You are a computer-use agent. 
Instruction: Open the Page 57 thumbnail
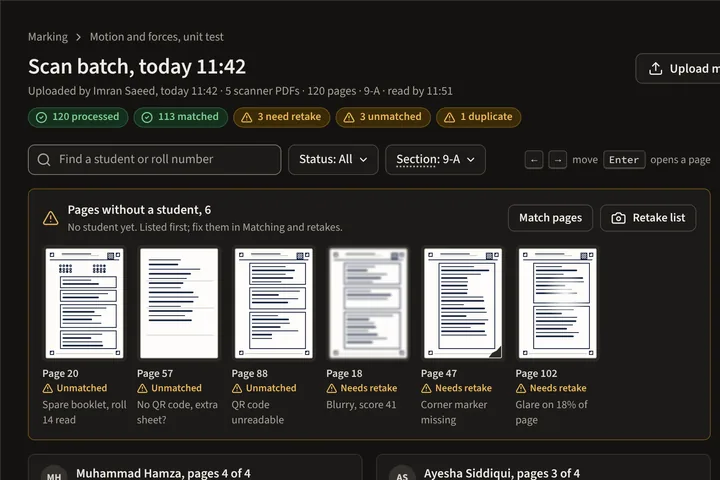(179, 303)
